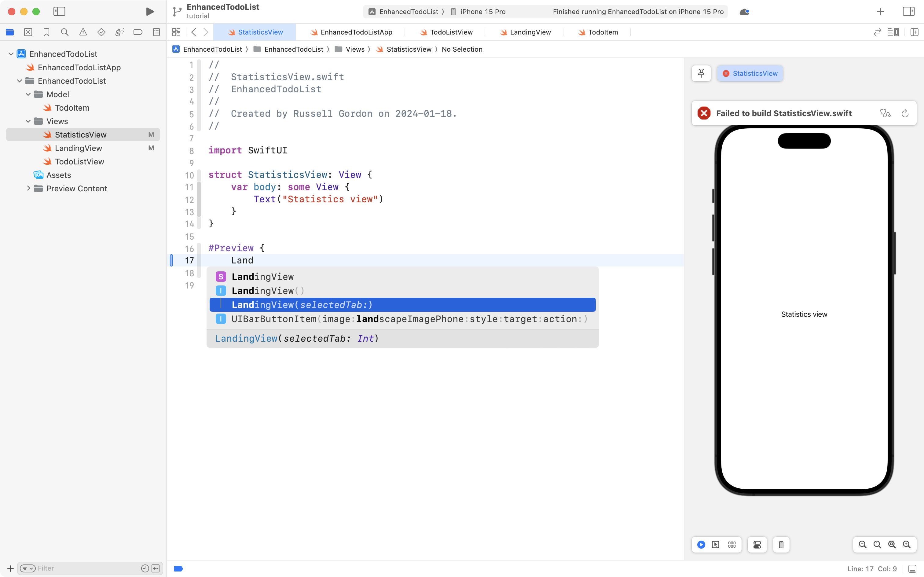Screen dimensions: 924x577
Task: Toggle the bottom debug area
Action: click(x=912, y=569)
